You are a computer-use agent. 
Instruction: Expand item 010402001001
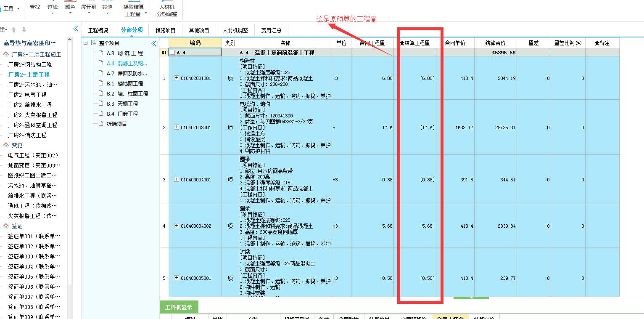point(177,78)
